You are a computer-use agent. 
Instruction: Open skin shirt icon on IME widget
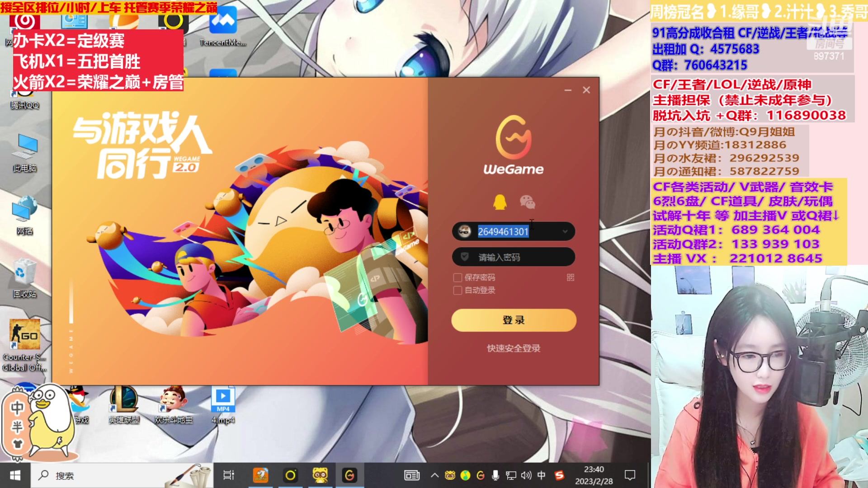[x=17, y=444]
